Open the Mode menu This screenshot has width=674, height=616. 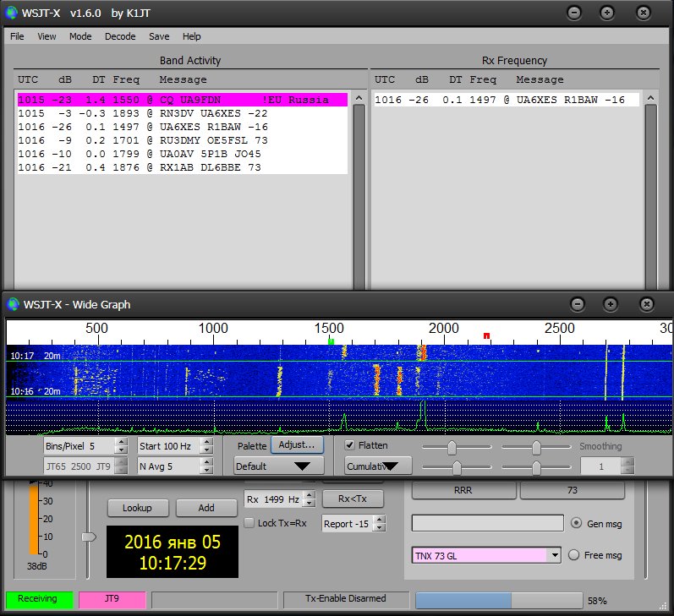tap(80, 36)
